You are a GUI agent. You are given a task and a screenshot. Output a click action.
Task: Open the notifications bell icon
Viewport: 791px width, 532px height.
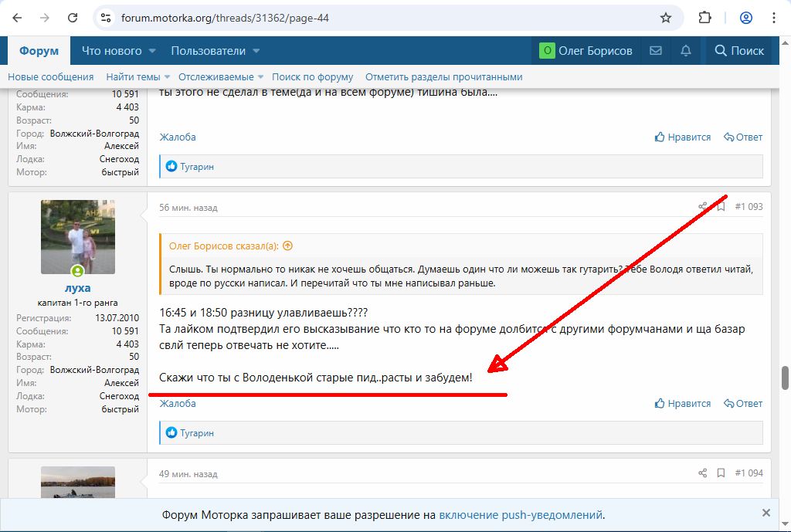[686, 51]
